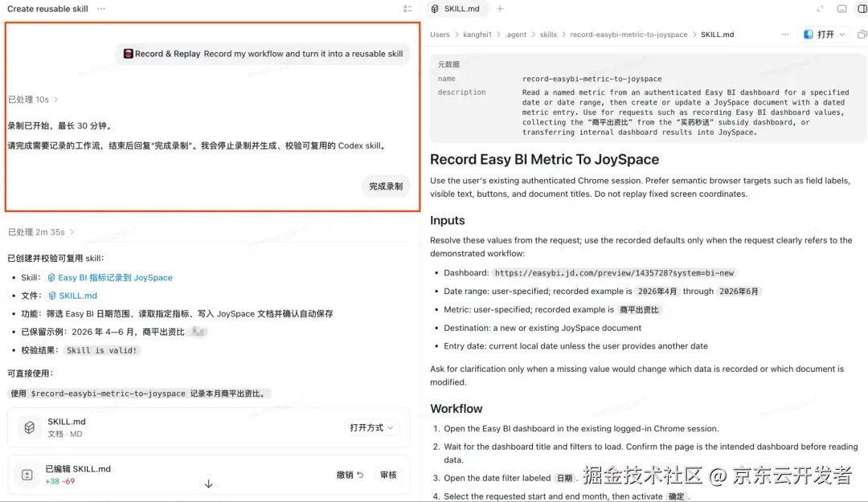Screen dimensions: 868x502
Task: Click the skill icon beside Easy BI 指标记录到 JoySpace
Action: click(x=51, y=277)
